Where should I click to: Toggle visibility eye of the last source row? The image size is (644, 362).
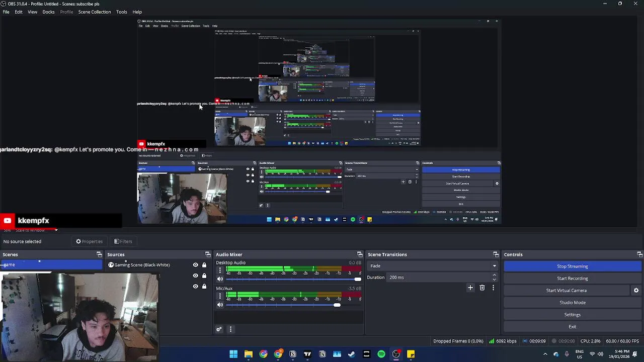(196, 286)
